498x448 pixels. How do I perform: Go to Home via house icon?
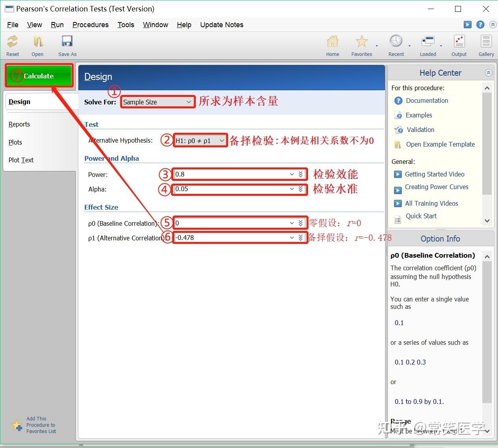[333, 41]
